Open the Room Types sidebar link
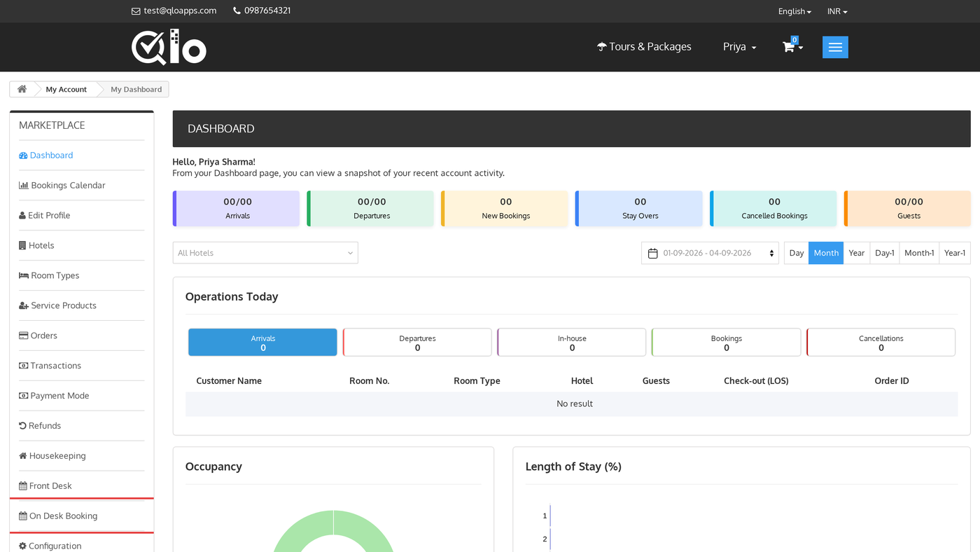This screenshot has width=980, height=552. [x=49, y=276]
